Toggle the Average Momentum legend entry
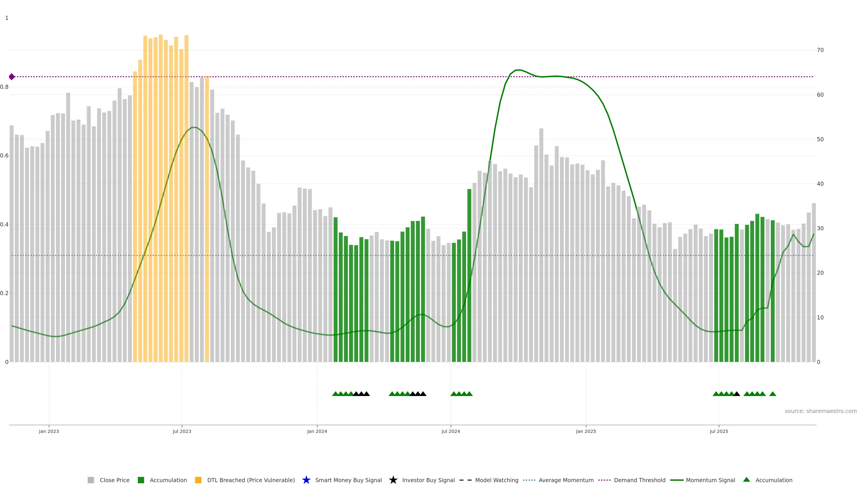Image resolution: width=868 pixels, height=488 pixels. (566, 480)
